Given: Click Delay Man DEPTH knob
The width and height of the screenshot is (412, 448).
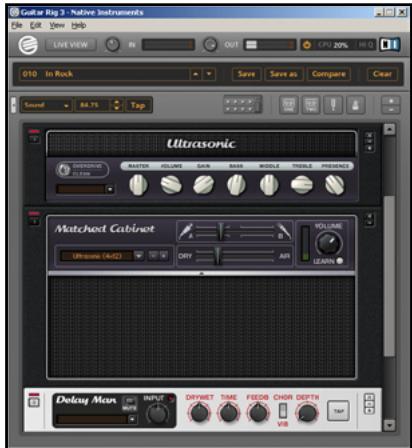Looking at the screenshot, I should 307,412.
